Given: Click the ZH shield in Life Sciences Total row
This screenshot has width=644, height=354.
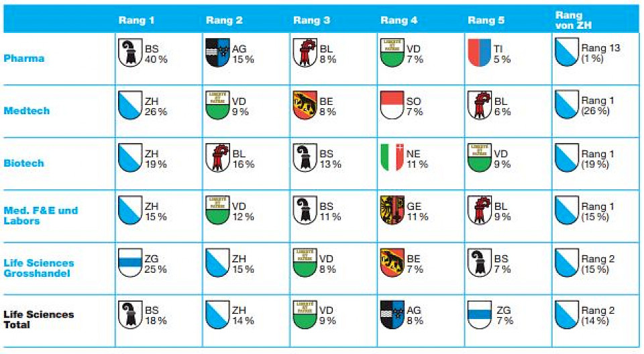Looking at the screenshot, I should 217,314.
